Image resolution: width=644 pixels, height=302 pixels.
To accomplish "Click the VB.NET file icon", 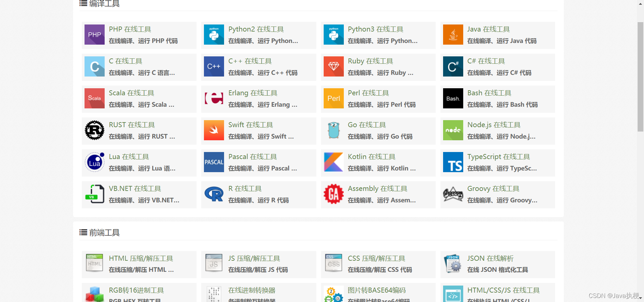I will click(x=95, y=194).
